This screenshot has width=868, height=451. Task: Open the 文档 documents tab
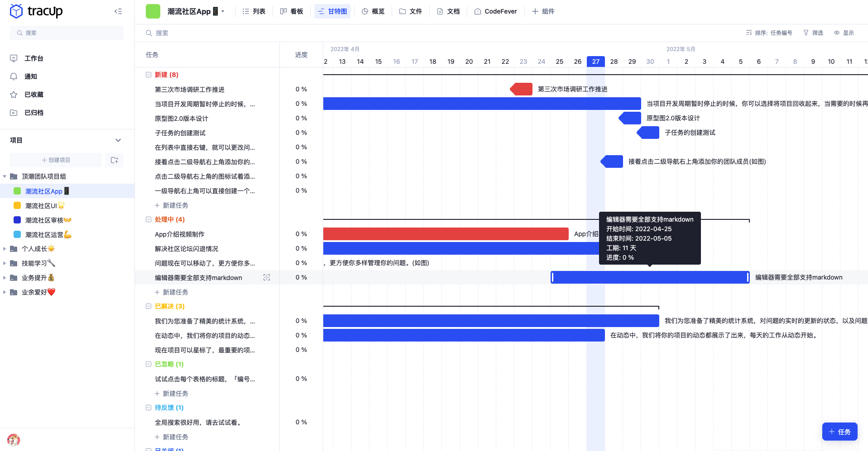[x=448, y=11]
